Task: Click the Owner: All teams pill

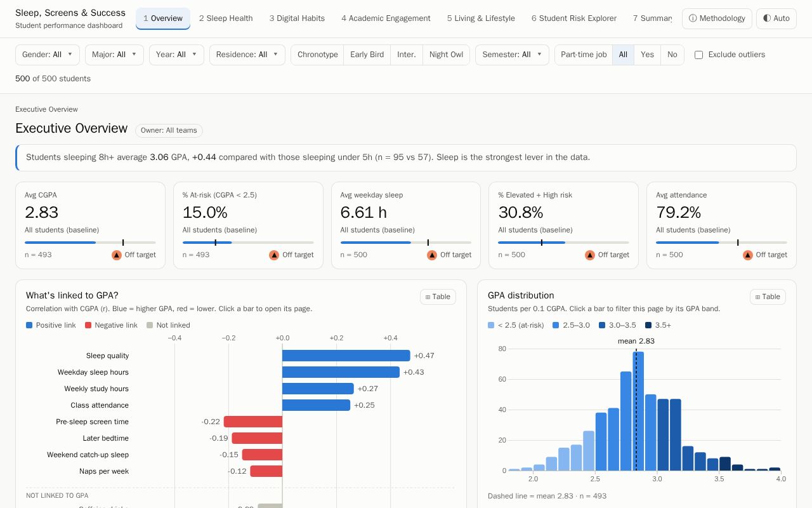Action: (x=169, y=130)
